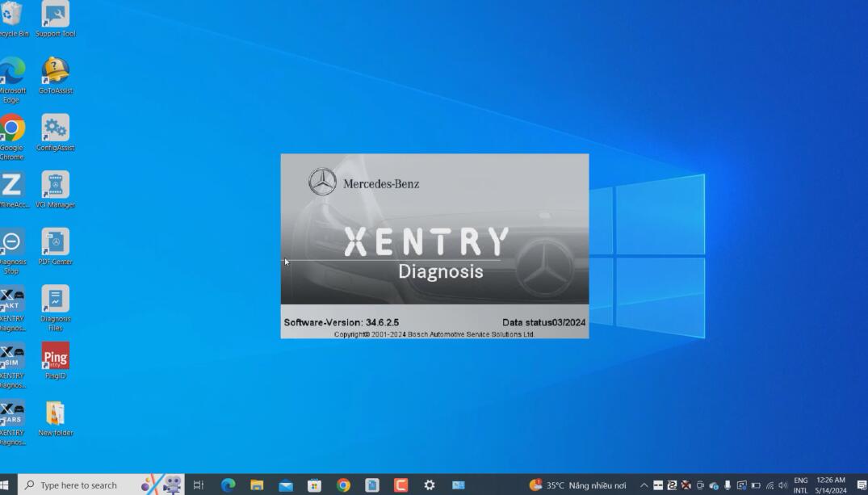
Task: Open the Support Tool desktop shortcut
Action: [56, 19]
